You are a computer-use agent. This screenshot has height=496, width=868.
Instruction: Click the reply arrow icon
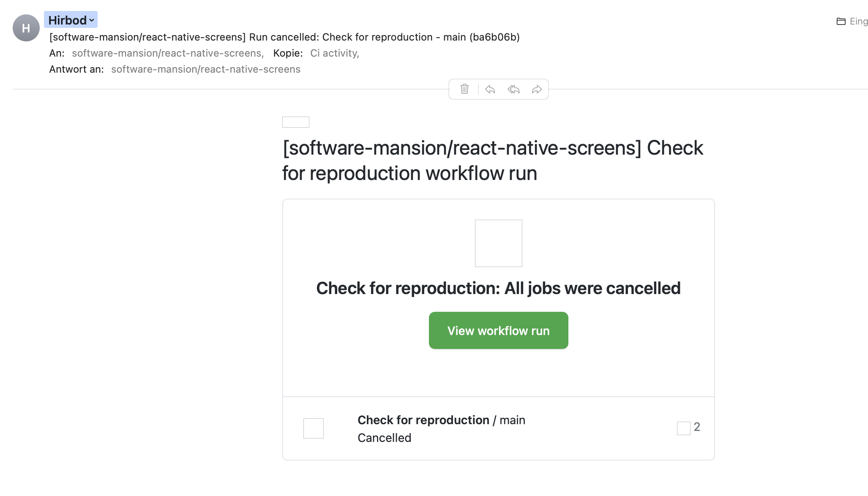pyautogui.click(x=490, y=89)
